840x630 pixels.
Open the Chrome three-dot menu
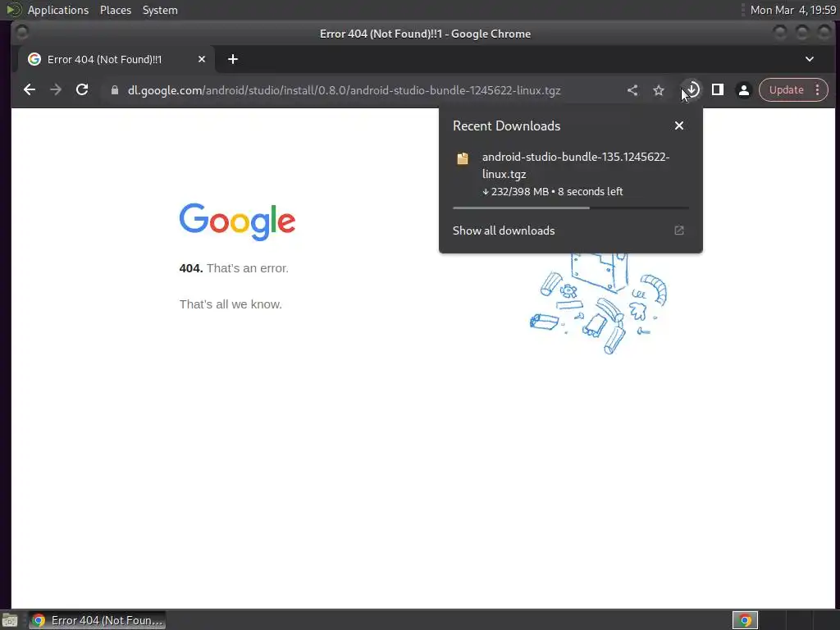pos(818,90)
